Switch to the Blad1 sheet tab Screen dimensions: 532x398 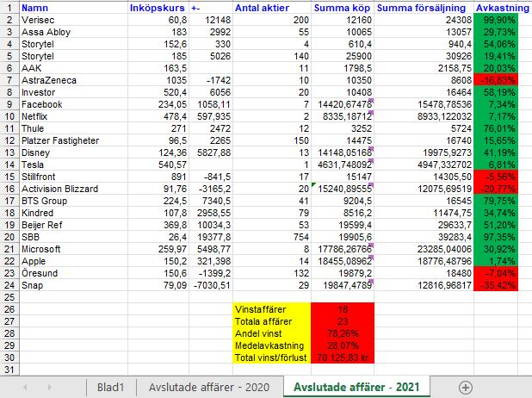click(111, 388)
